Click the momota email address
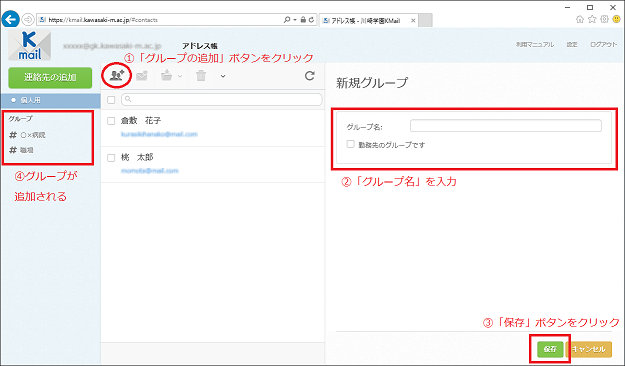 tap(149, 171)
